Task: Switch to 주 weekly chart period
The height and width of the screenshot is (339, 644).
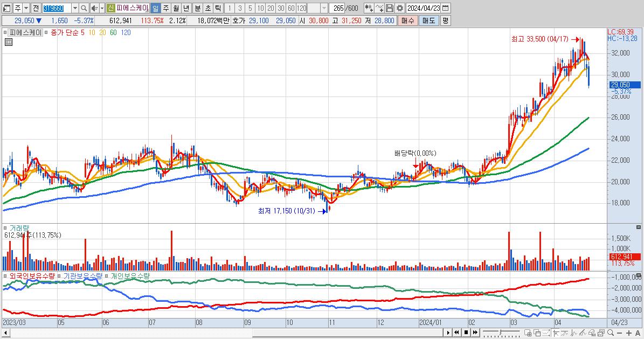Action: click(166, 8)
